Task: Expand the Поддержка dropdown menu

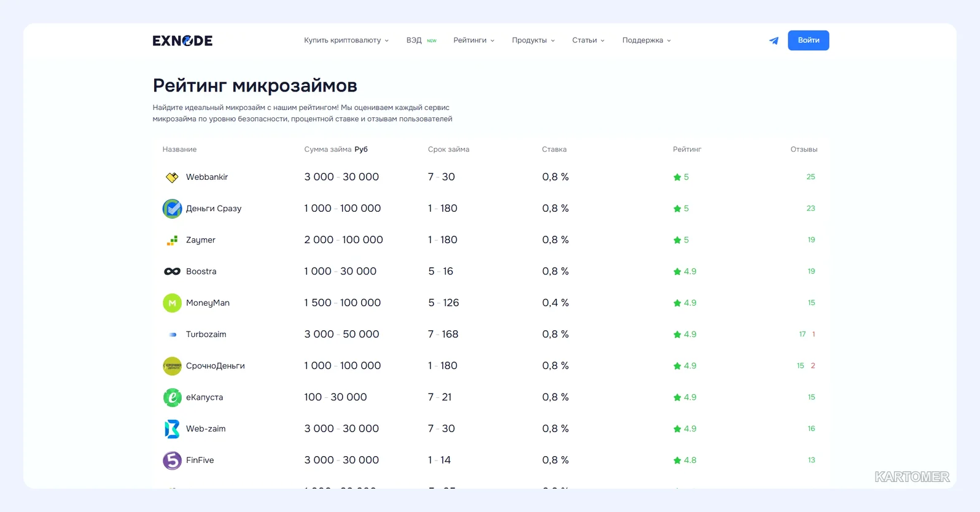Action: point(647,41)
